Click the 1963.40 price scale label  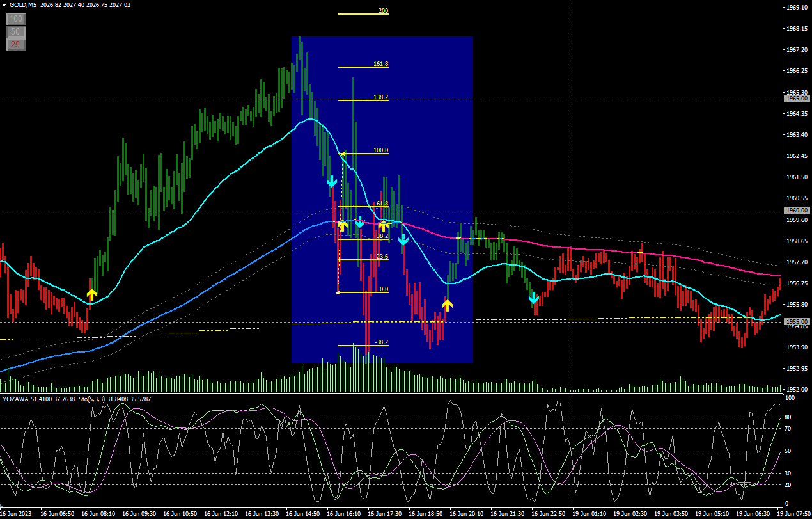click(x=797, y=134)
